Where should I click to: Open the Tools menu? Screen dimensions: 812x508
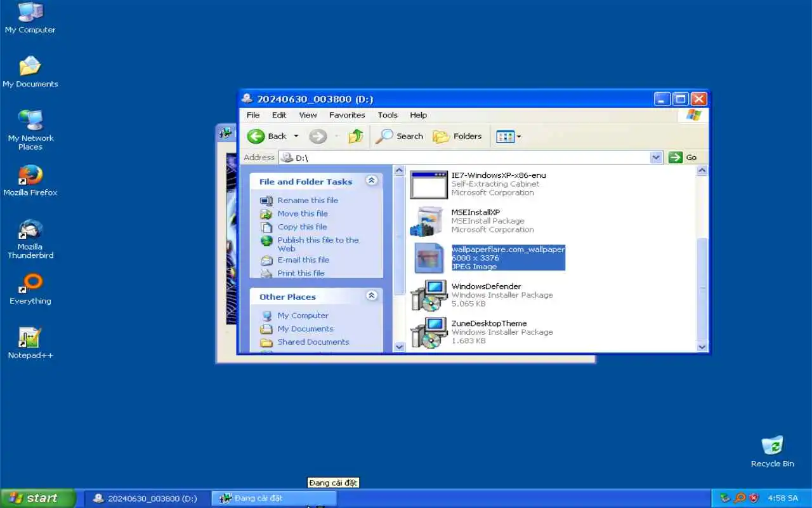[x=388, y=115]
